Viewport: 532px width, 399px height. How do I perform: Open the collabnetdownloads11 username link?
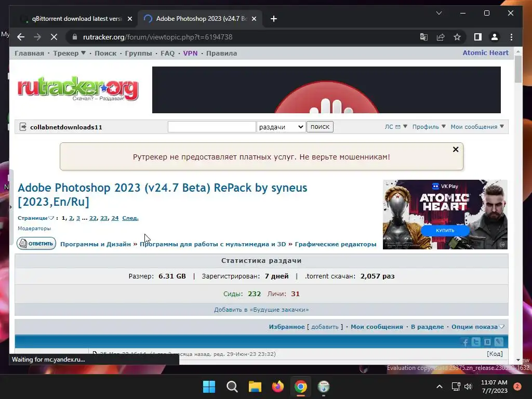pos(66,127)
